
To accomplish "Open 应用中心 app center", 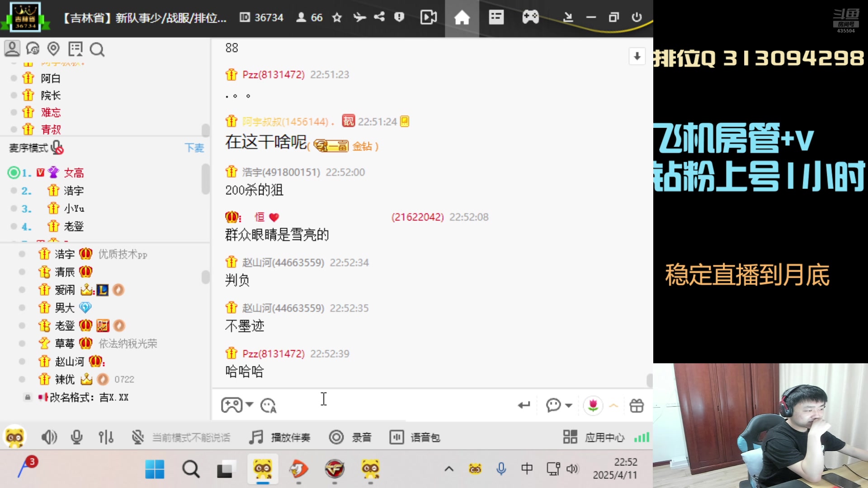I will (x=594, y=437).
